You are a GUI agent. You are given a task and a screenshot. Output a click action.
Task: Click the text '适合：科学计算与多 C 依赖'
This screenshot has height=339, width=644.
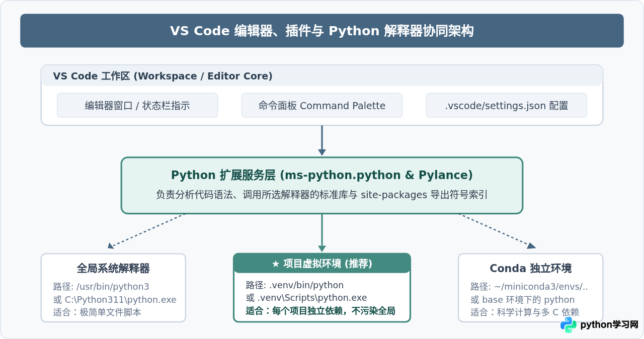click(x=525, y=312)
